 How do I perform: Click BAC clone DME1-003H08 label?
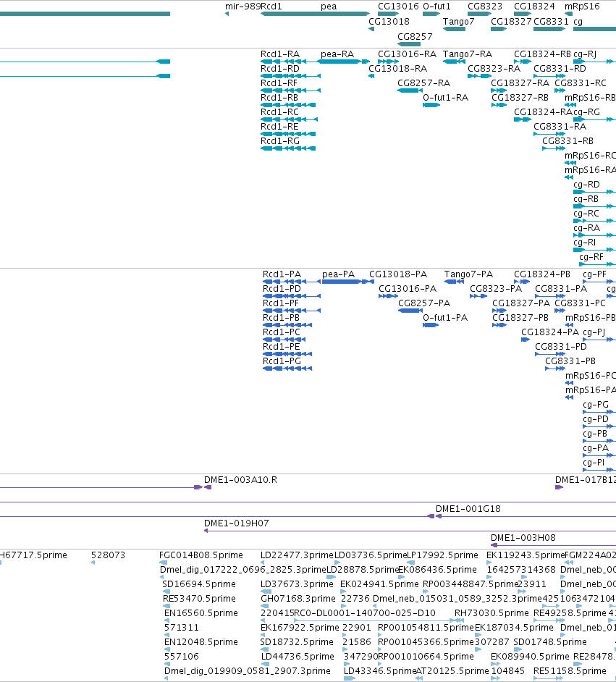[x=523, y=538]
